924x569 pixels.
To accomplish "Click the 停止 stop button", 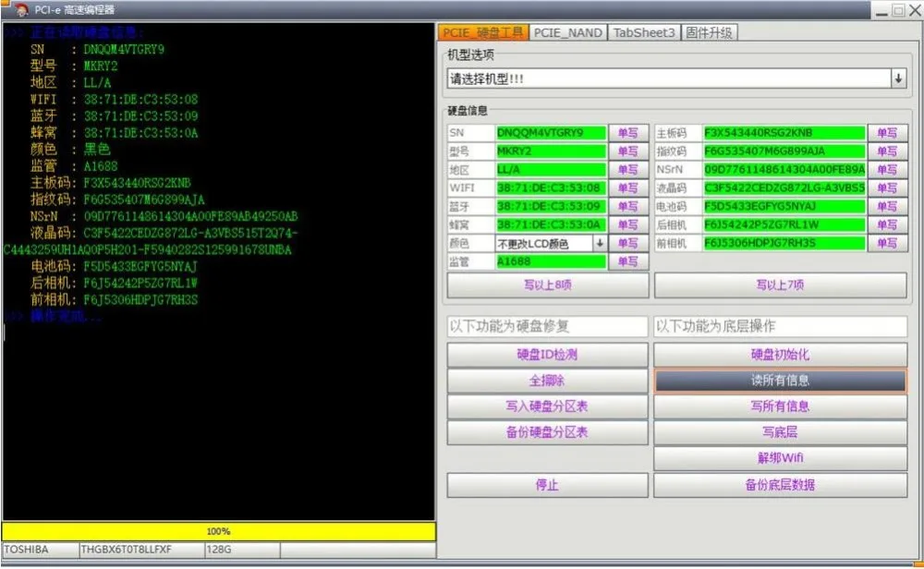I will coord(547,485).
